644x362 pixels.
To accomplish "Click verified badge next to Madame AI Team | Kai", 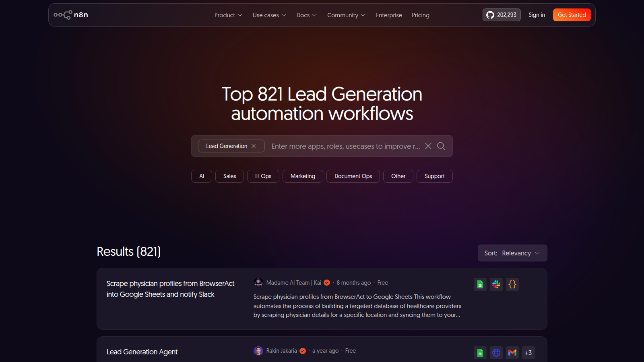I will pos(327,283).
